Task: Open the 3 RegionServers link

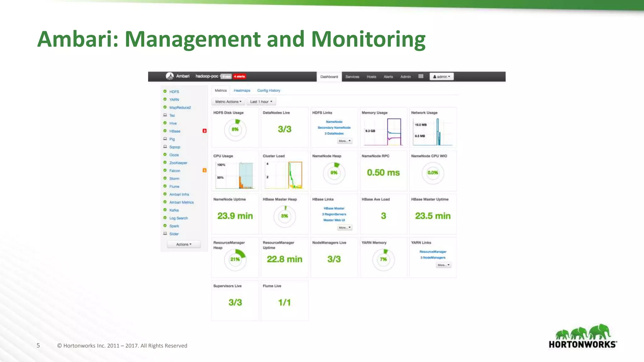Action: coord(334,214)
